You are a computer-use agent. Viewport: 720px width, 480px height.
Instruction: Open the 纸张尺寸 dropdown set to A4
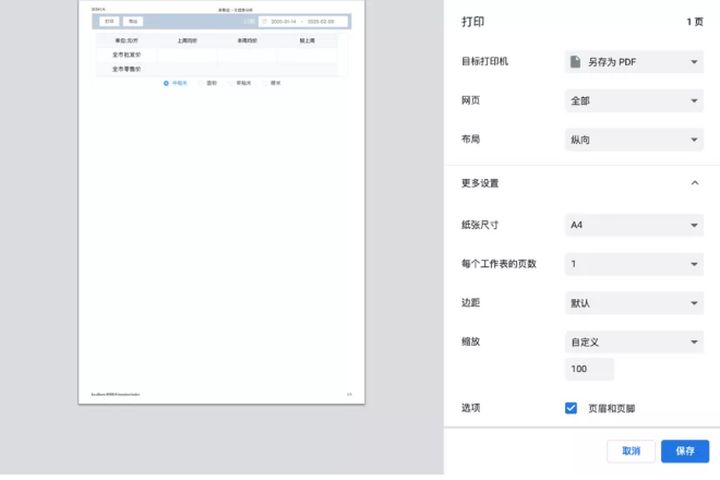click(634, 225)
